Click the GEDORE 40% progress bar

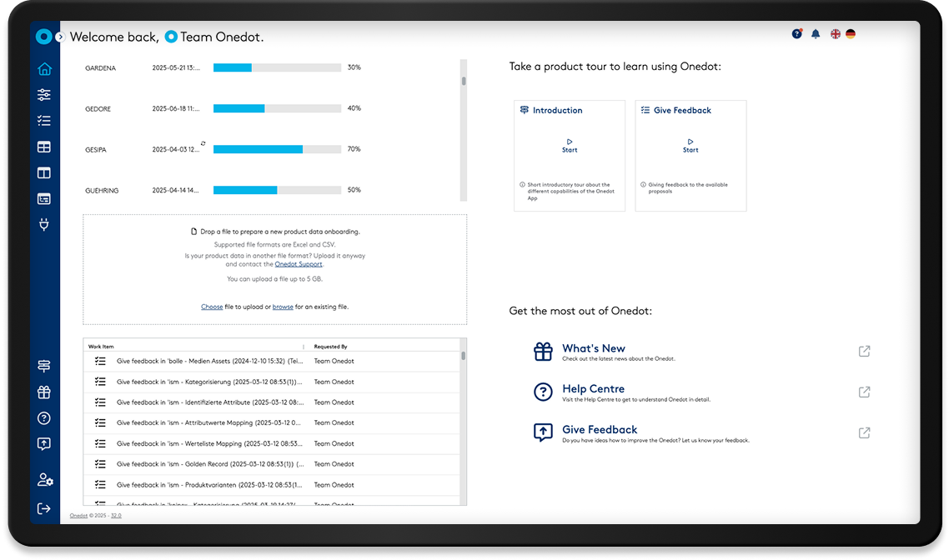pyautogui.click(x=277, y=108)
